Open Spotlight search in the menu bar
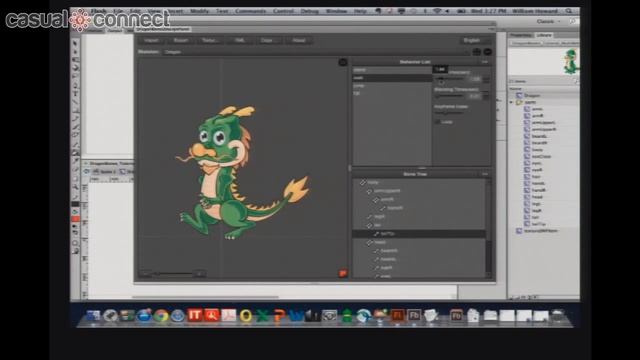The height and width of the screenshot is (360, 640). (x=569, y=11)
